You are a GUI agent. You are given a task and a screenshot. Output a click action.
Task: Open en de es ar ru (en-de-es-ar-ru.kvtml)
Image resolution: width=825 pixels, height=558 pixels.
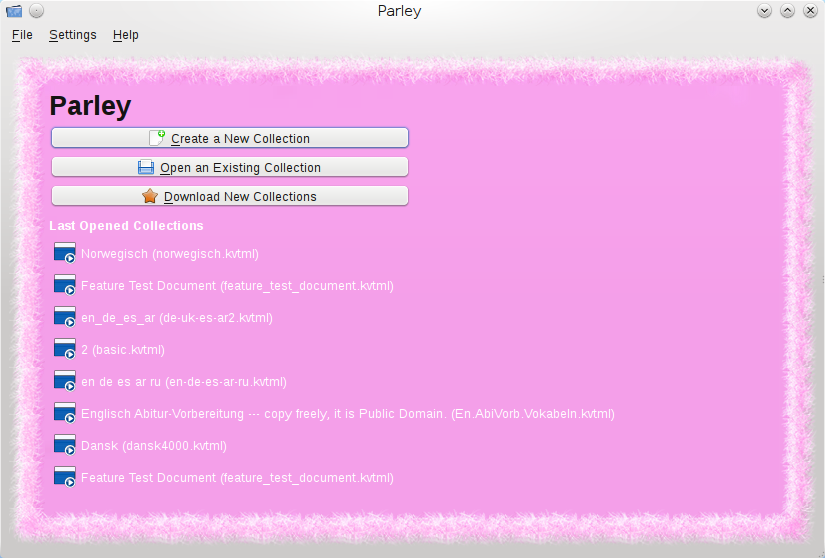(x=184, y=382)
